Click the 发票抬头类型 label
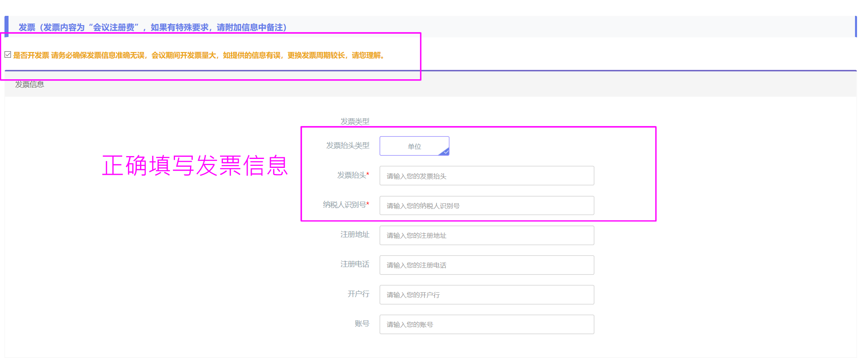This screenshot has height=363, width=868. 348,146
